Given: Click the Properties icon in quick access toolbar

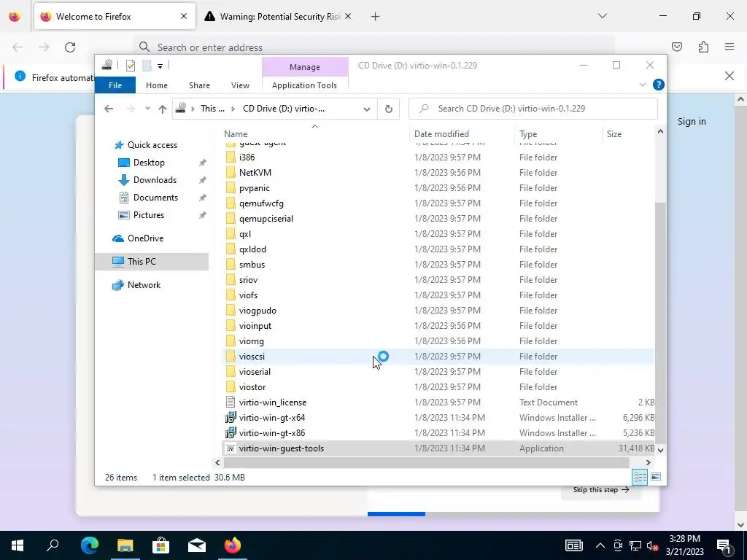Looking at the screenshot, I should pos(131,66).
